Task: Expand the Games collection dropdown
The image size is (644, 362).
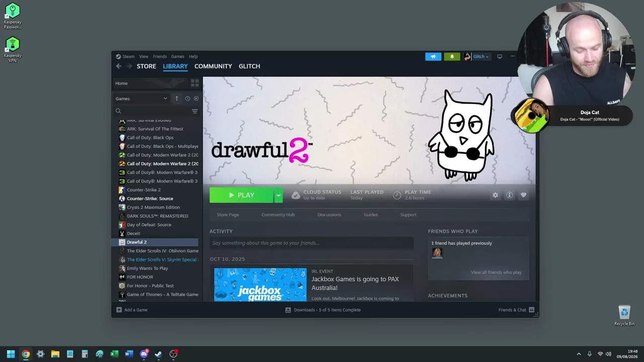Action: click(141, 99)
